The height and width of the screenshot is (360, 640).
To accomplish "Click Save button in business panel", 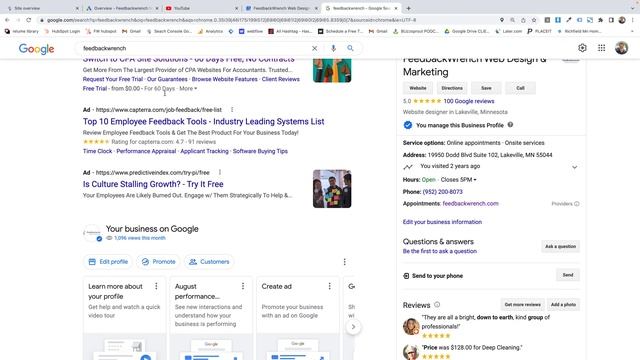I will point(486,88).
